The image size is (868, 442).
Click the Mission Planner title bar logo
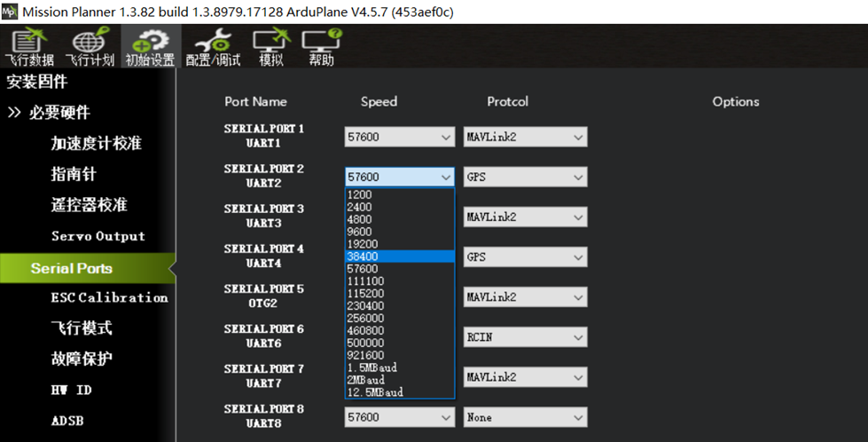10,11
